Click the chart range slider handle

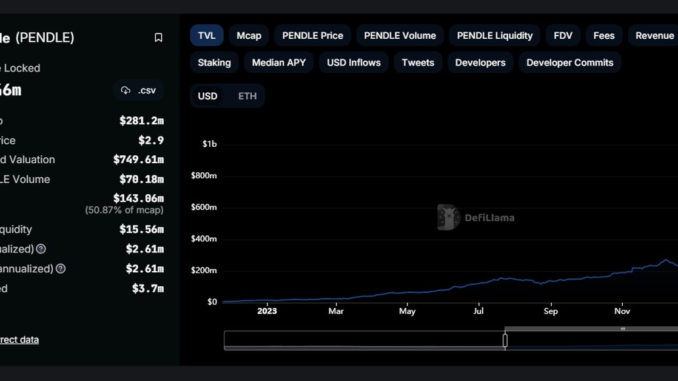point(505,341)
